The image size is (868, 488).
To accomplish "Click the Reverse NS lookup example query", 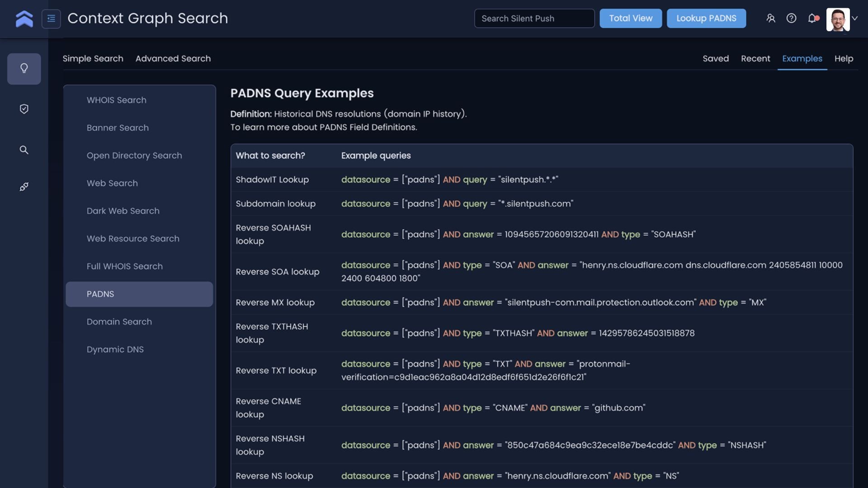I will pyautogui.click(x=510, y=476).
